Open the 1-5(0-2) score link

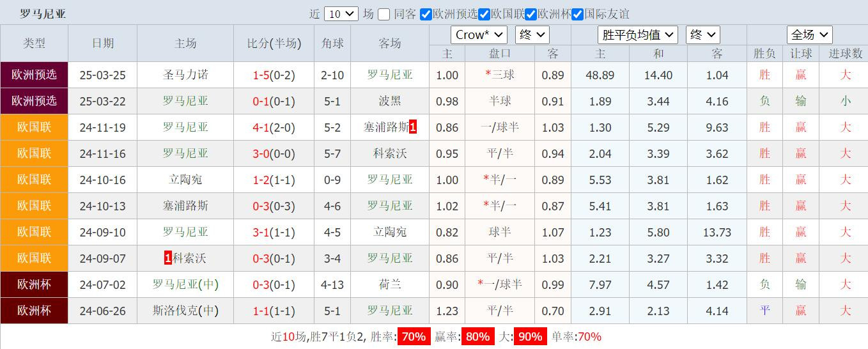(x=274, y=75)
